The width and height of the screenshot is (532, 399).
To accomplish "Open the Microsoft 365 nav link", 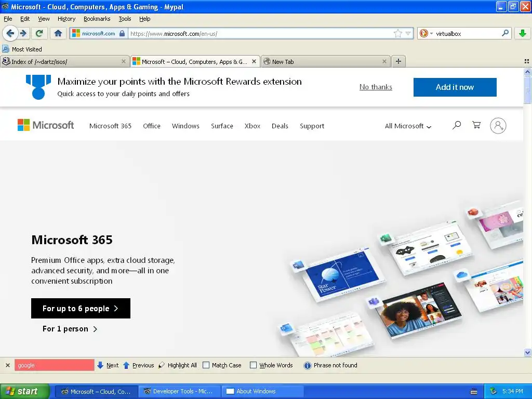I will pyautogui.click(x=110, y=126).
